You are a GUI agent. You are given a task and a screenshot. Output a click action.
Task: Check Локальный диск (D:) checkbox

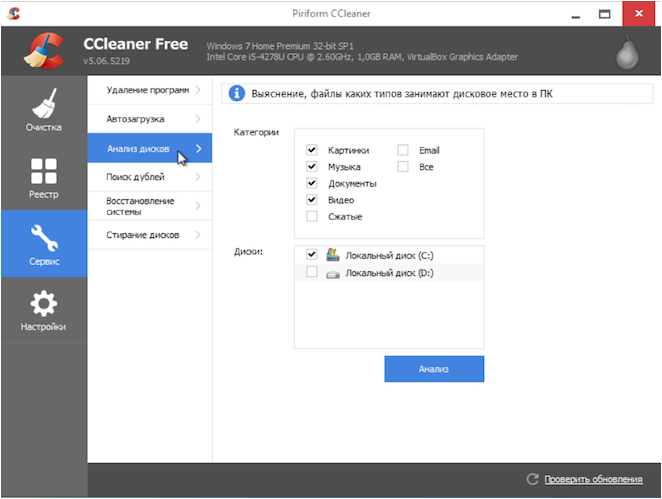pyautogui.click(x=312, y=272)
